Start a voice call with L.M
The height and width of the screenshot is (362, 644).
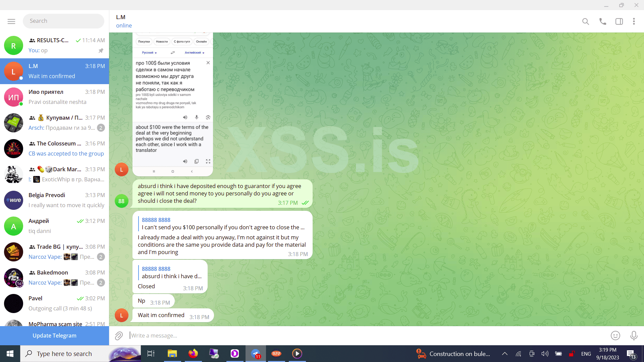[x=602, y=21]
